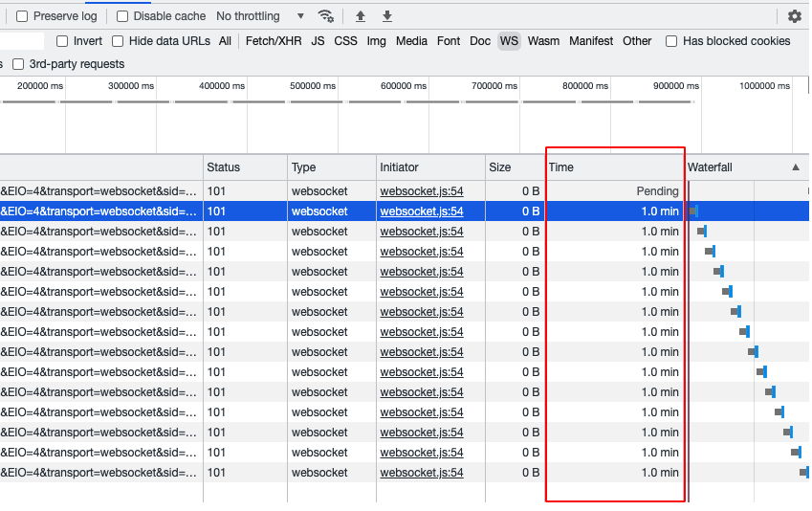Image resolution: width=812 pixels, height=511 pixels.
Task: Open network conditions wifi-gear icon
Action: pos(326,16)
